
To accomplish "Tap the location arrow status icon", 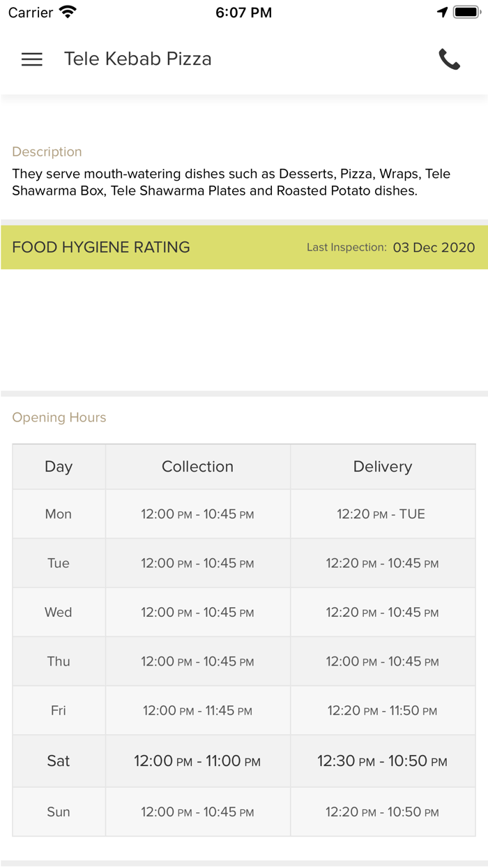I will [x=442, y=12].
